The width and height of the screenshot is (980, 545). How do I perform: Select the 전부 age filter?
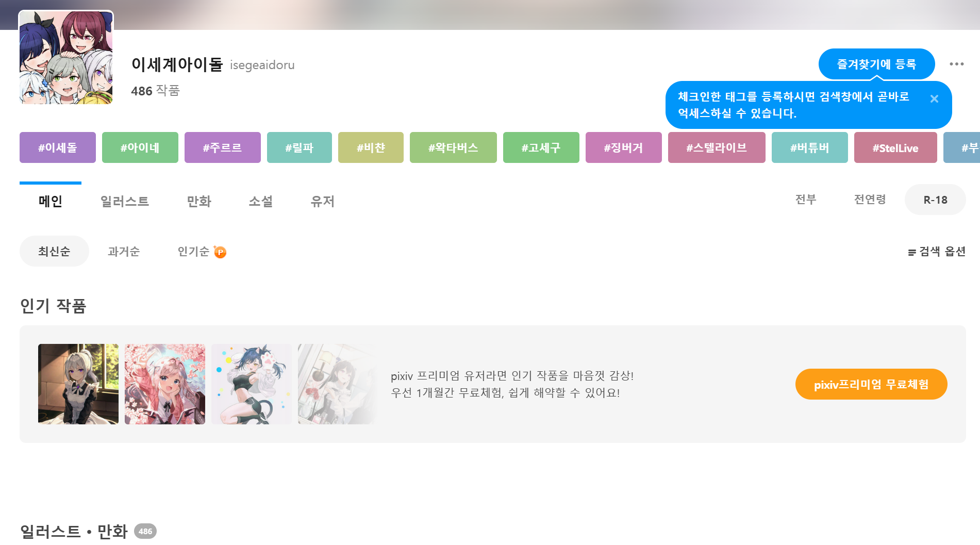[806, 200]
